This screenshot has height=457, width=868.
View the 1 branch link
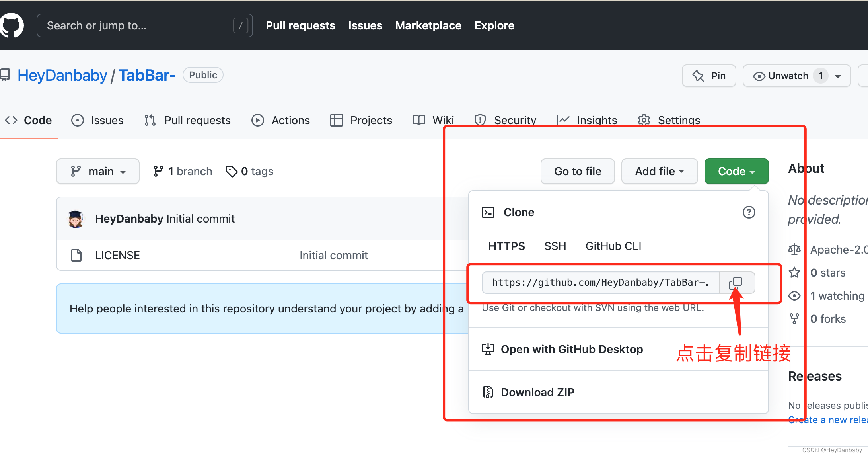(183, 171)
